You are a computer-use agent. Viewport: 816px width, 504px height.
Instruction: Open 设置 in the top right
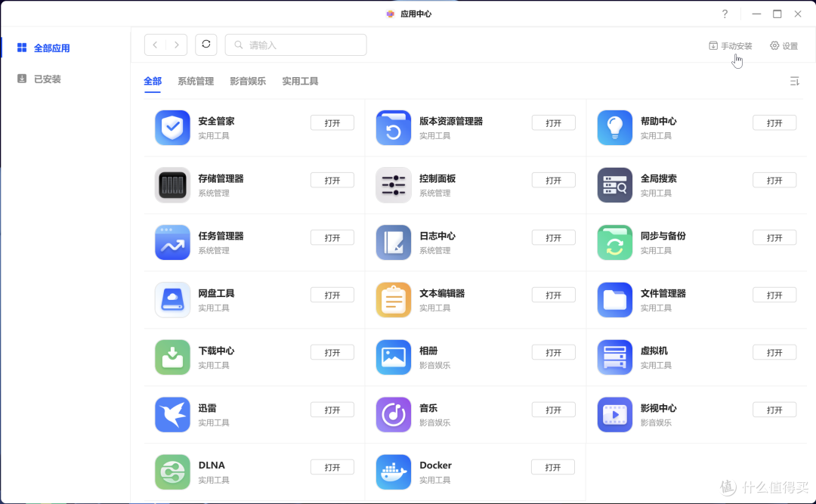coord(784,46)
